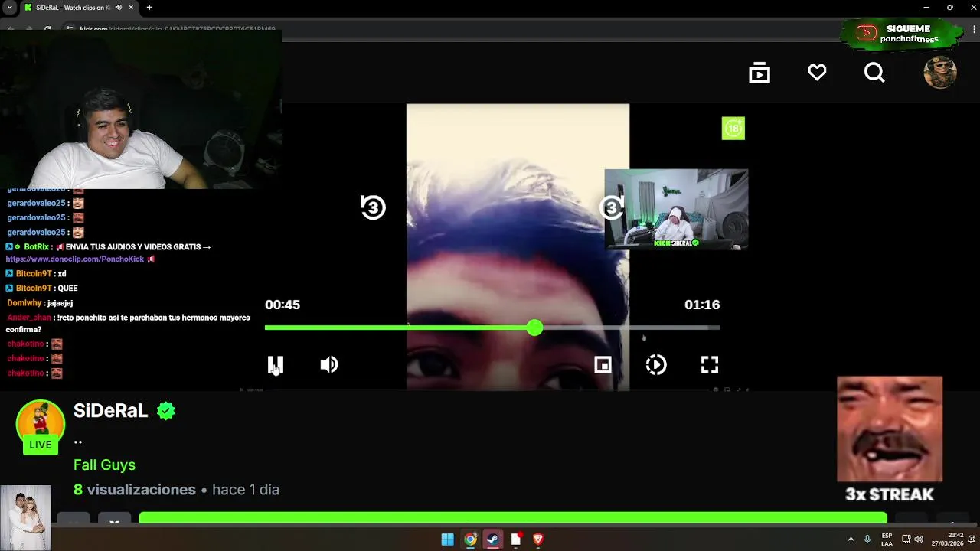980x551 pixels.
Task: Click the 18+ age badge on the clip
Action: [733, 129]
